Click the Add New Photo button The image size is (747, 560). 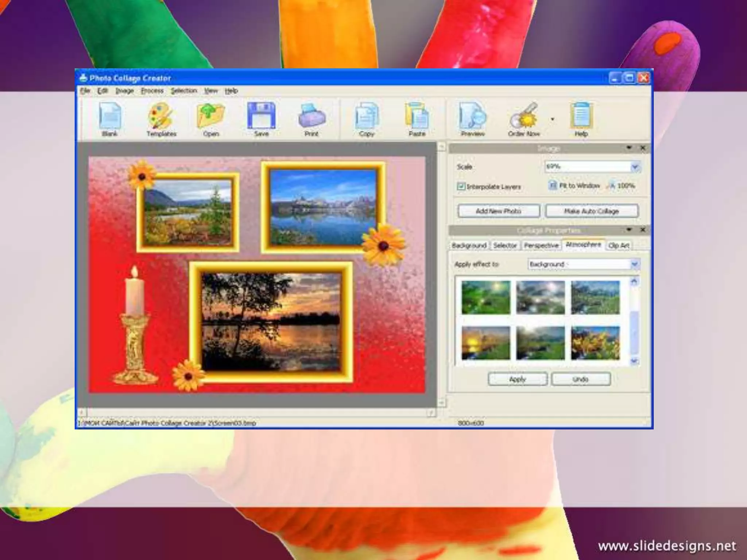point(499,211)
